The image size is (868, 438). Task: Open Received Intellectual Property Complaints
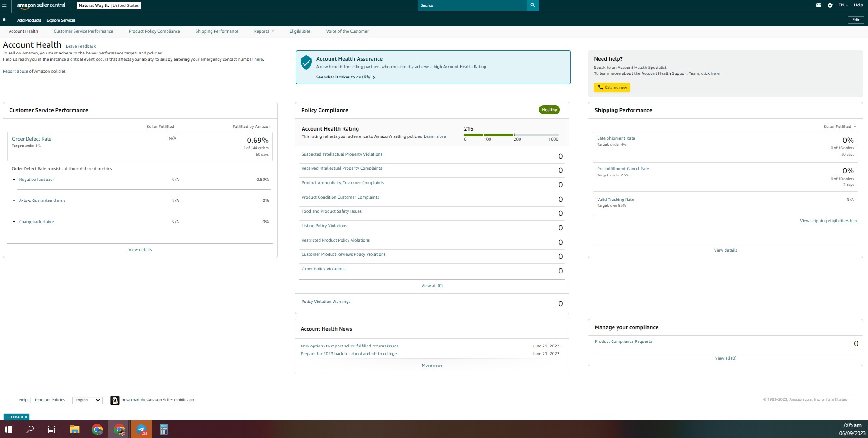click(342, 168)
